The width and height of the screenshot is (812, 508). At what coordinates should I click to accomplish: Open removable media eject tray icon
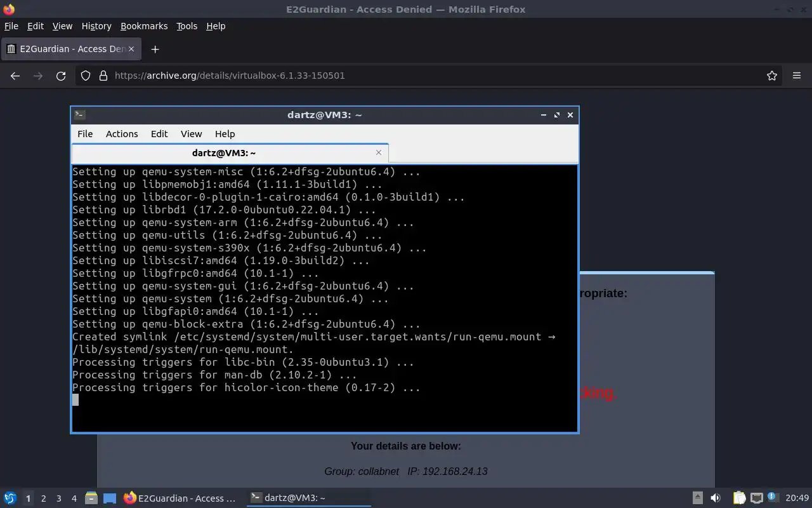pyautogui.click(x=697, y=498)
